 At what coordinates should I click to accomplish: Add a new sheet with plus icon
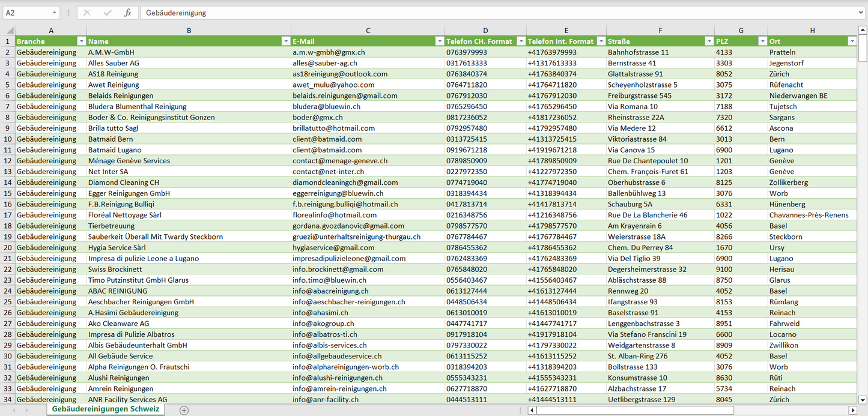[x=184, y=411]
